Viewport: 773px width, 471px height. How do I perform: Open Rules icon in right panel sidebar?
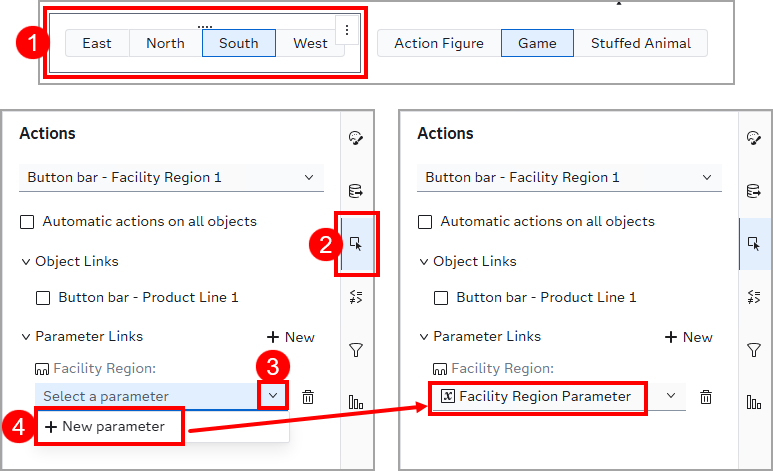(x=754, y=297)
